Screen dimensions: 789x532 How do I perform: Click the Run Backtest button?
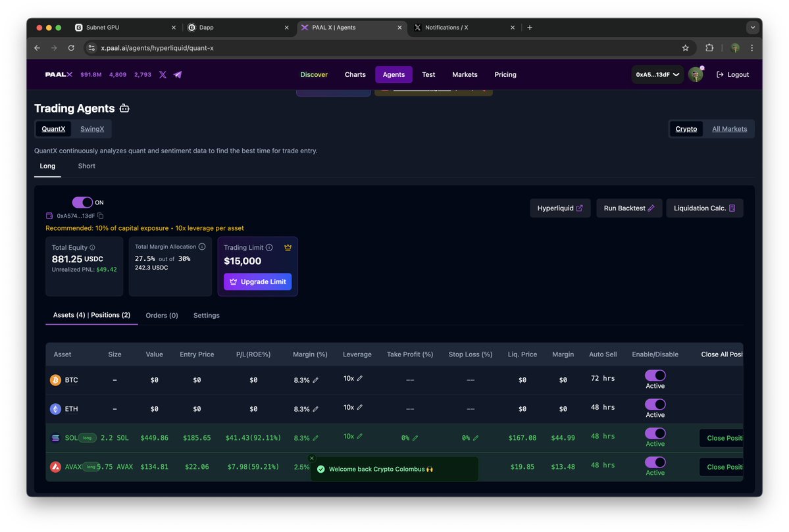629,208
